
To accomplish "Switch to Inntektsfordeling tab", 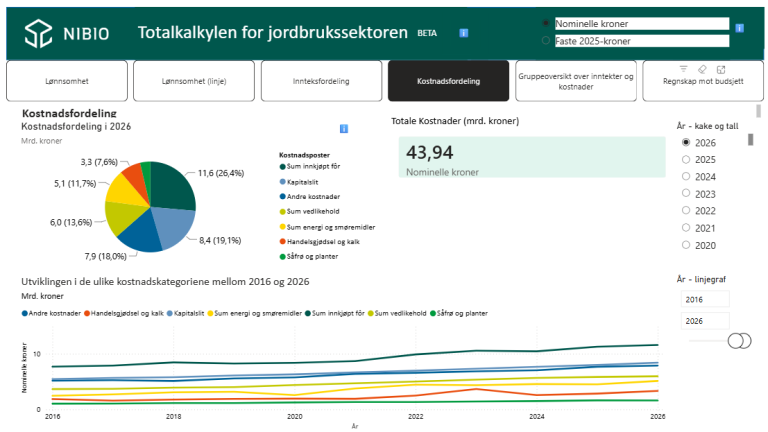I will pos(321,81).
